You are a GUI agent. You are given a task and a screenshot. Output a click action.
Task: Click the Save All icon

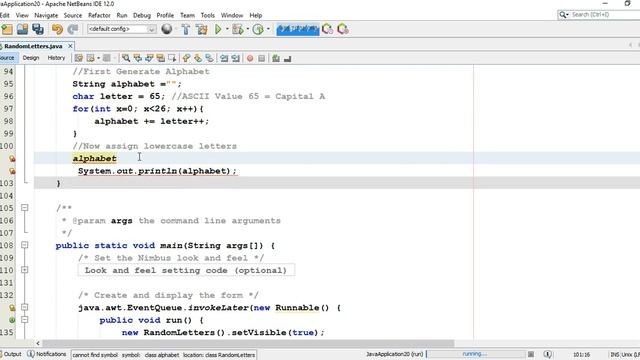pos(38,29)
